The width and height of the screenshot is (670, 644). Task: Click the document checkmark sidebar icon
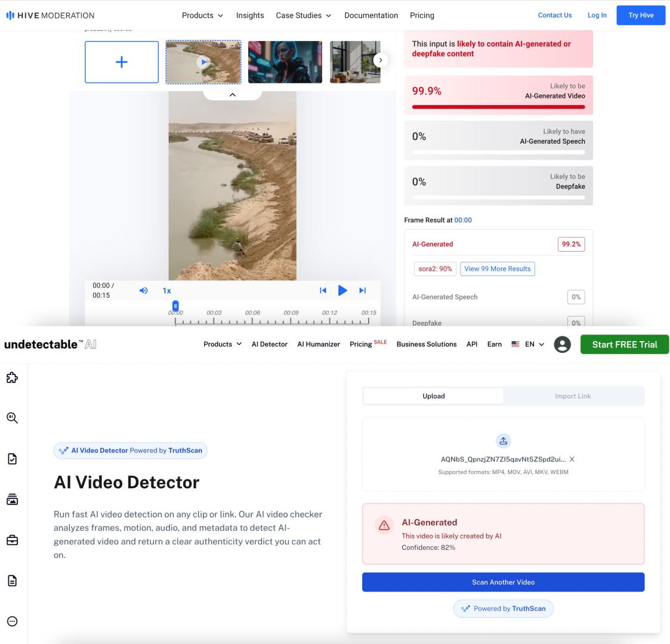click(12, 459)
